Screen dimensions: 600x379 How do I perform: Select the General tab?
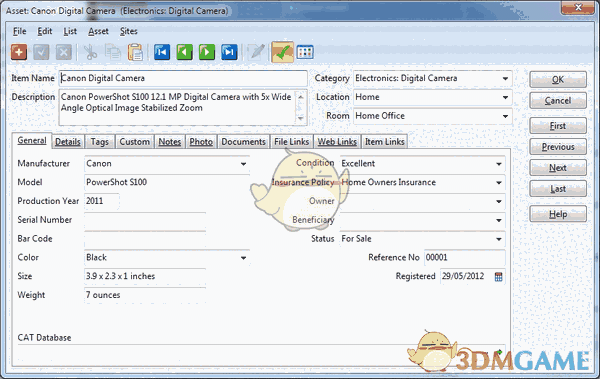(x=32, y=140)
